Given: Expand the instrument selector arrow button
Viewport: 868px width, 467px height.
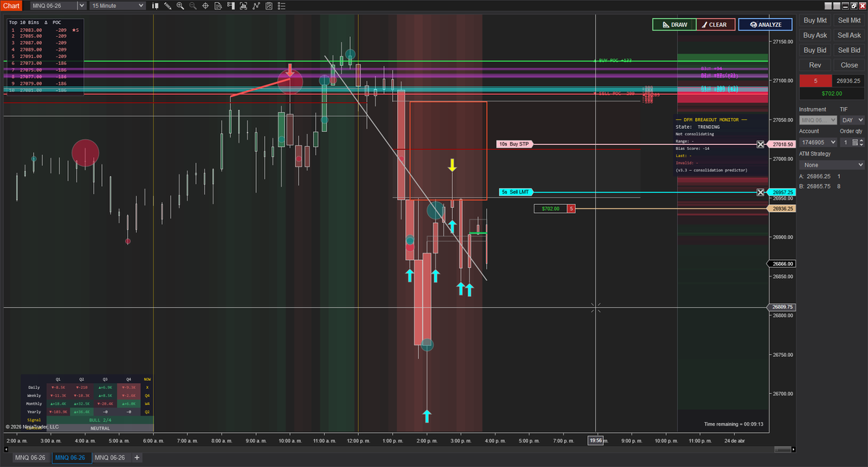Looking at the screenshot, I should [82, 6].
